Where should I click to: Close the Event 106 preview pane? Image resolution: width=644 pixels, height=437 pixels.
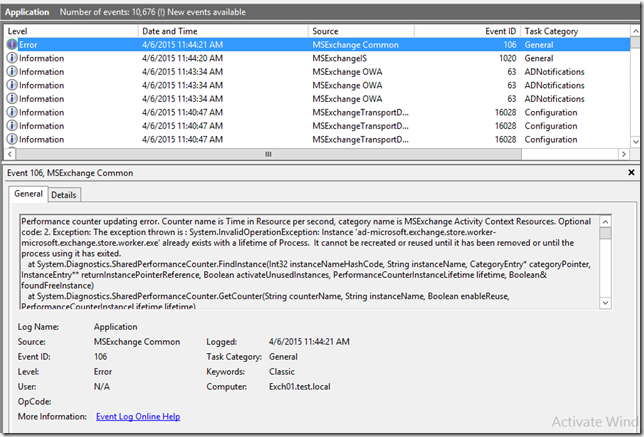click(x=630, y=173)
